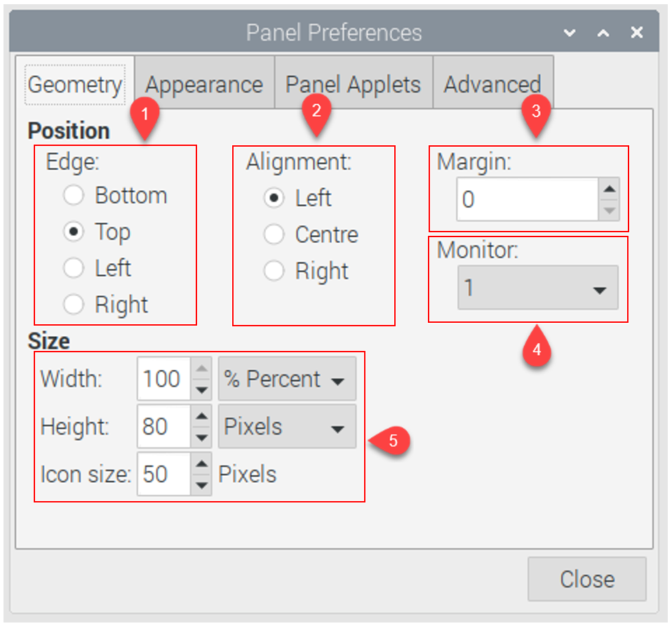The width and height of the screenshot is (672, 626).
Task: Open the Width unit Percent dropdown
Action: [287, 378]
